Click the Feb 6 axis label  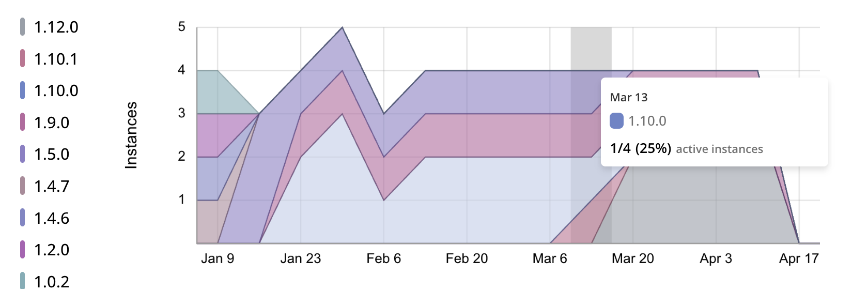[383, 258]
